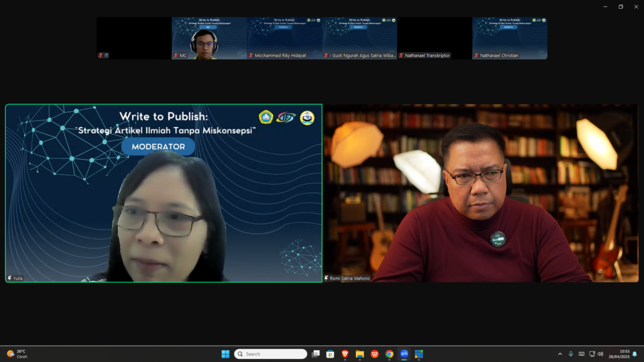The height and width of the screenshot is (362, 644).
Task: Select Mochammad Riky Hidayat's video thumbnail
Action: (x=284, y=38)
